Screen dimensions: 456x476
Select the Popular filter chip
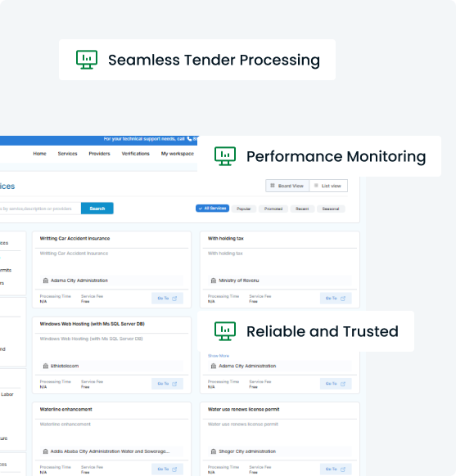click(x=244, y=209)
